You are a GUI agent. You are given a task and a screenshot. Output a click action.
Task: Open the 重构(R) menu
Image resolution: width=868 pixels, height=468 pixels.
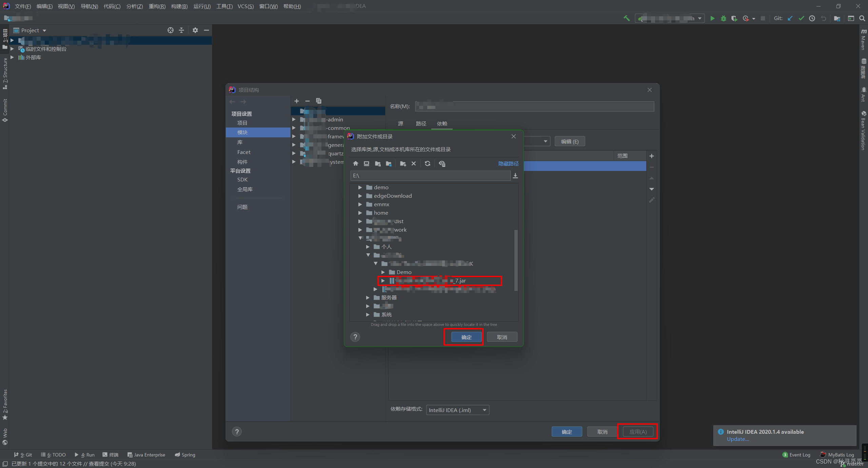click(157, 6)
